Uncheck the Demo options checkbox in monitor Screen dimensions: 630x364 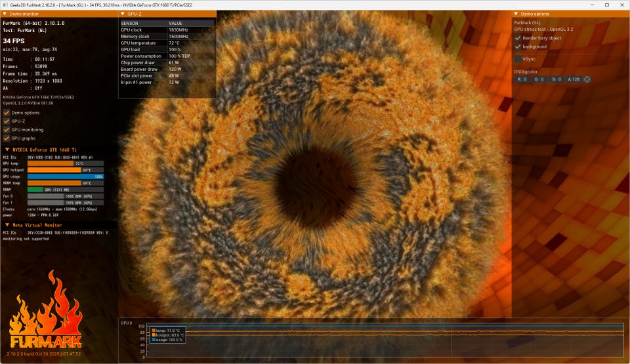[7, 113]
